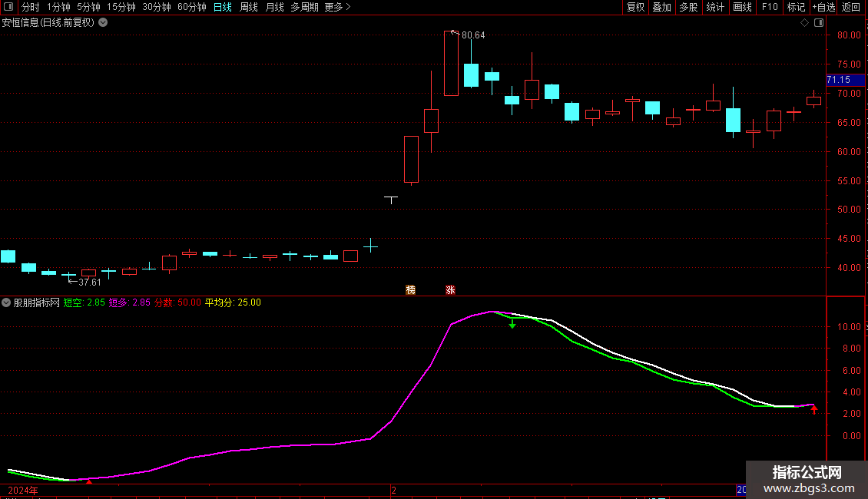Expand the 更多 periods menu
This screenshot has width=868, height=499.
(337, 7)
